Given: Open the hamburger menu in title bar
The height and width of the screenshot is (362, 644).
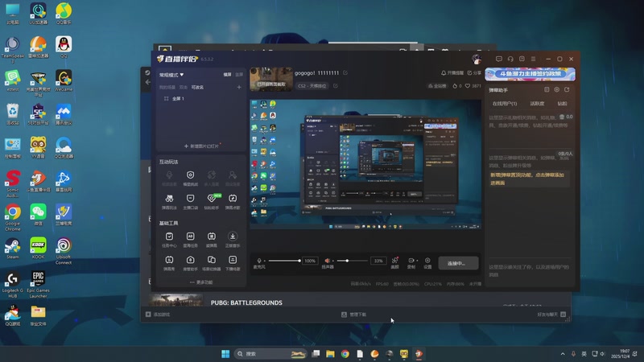Looking at the screenshot, I should click(533, 59).
